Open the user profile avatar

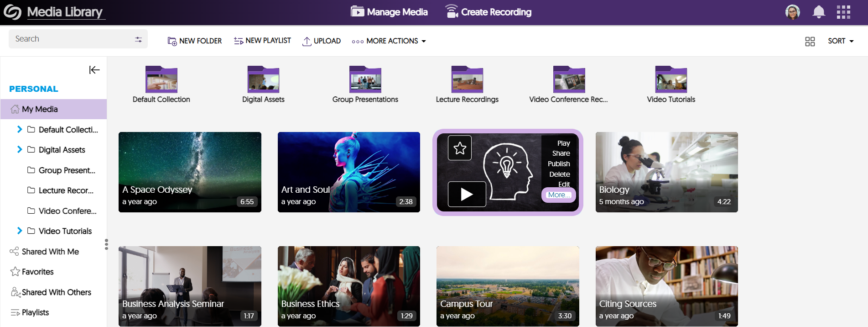coord(792,12)
